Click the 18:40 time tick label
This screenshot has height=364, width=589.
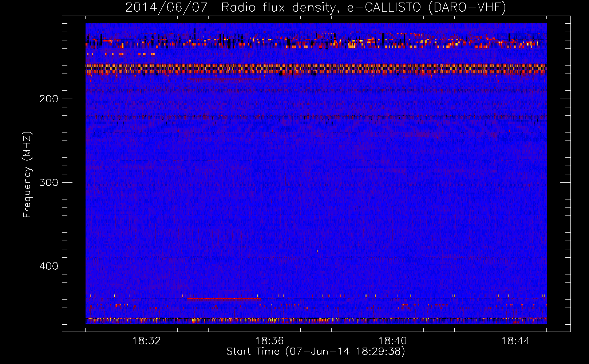tap(393, 341)
